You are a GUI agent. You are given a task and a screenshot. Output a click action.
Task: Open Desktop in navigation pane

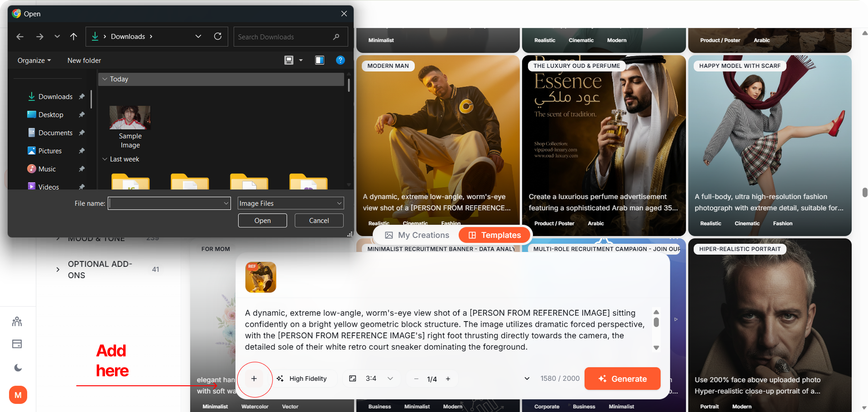coord(51,115)
